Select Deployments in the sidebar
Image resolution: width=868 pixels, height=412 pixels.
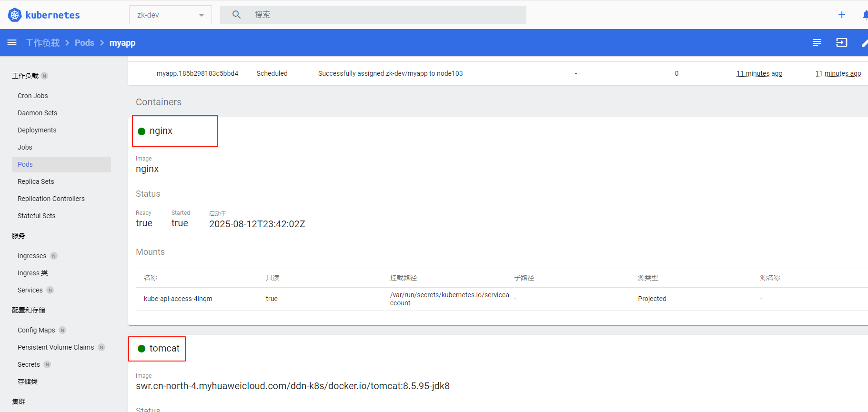(37, 130)
